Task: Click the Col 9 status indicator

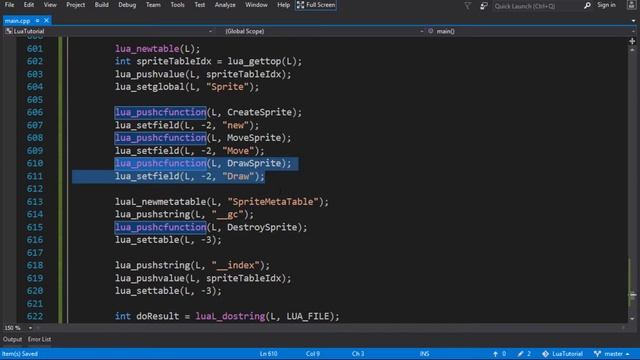Action: pyautogui.click(x=313, y=354)
